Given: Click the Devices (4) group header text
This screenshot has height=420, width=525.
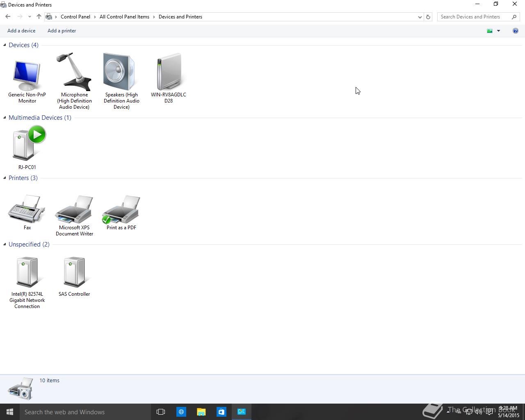Looking at the screenshot, I should [23, 45].
